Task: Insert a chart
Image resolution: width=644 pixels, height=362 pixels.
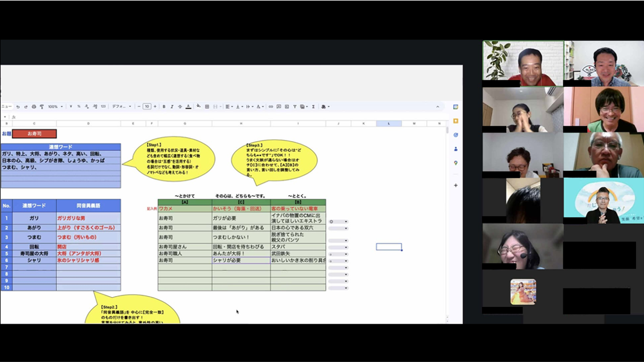Action: coord(286,107)
